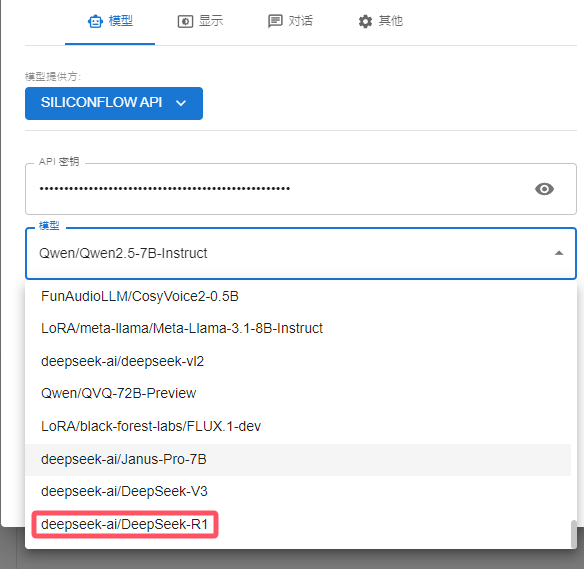Image resolution: width=584 pixels, height=569 pixels.
Task: Choose deepseek-ai/Janus-Pro-7B model
Action: click(x=298, y=460)
